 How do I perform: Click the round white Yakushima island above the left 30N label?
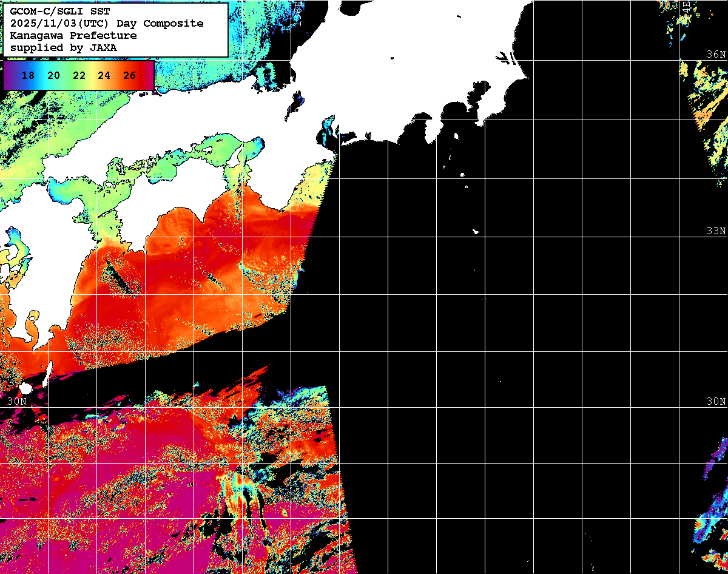25,388
